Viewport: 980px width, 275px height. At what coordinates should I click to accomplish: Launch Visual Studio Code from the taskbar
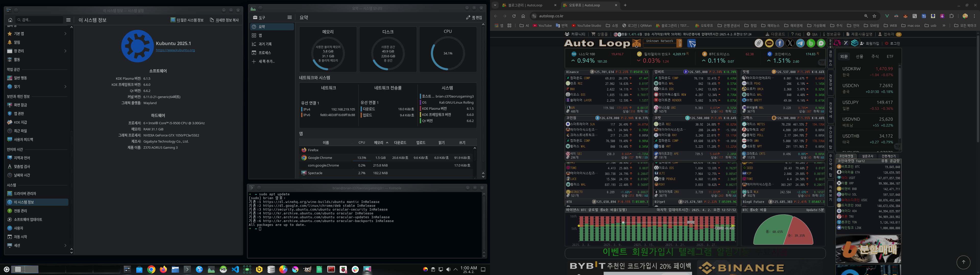[x=235, y=269]
